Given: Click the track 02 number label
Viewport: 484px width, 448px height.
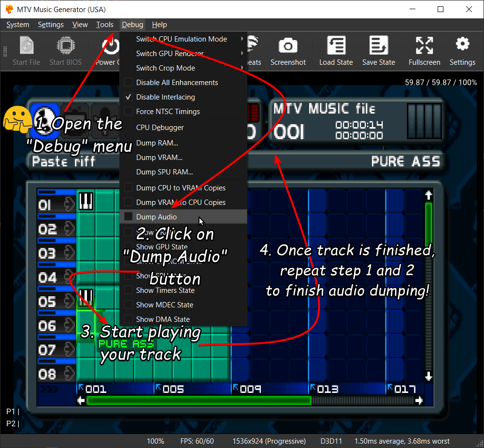Looking at the screenshot, I should (47, 230).
